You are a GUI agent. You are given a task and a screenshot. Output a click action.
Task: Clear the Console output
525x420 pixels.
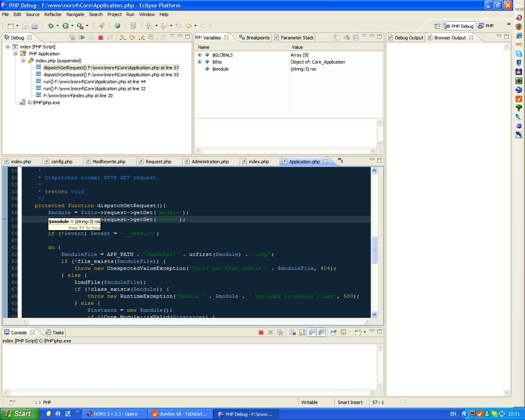[292, 332]
